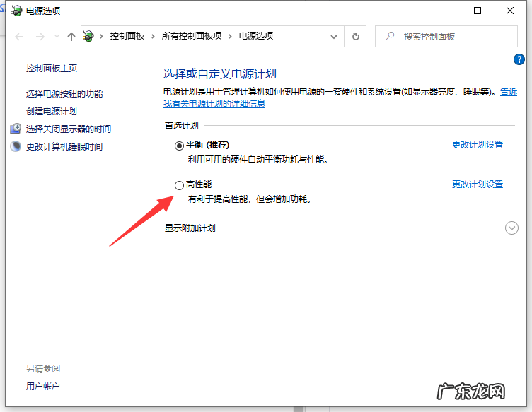Expand chevron after 控制面板 breadcrumb

tap(153, 36)
